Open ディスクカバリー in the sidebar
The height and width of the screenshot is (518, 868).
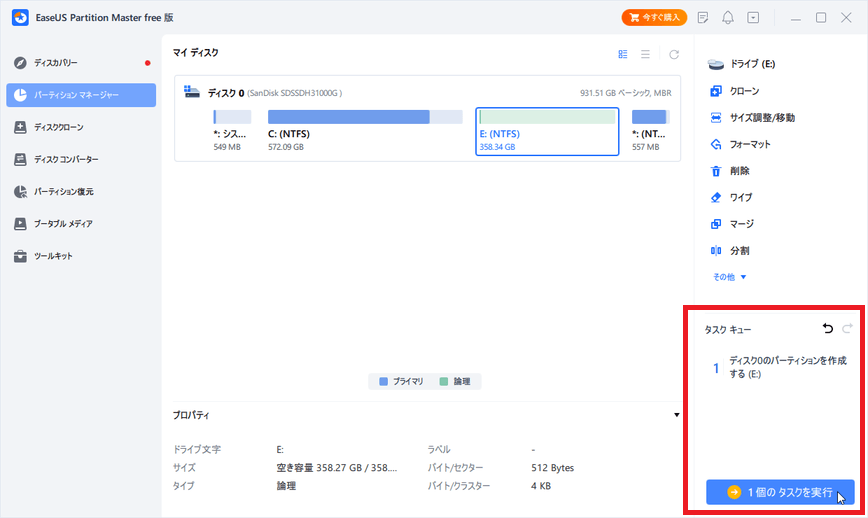coord(62,63)
